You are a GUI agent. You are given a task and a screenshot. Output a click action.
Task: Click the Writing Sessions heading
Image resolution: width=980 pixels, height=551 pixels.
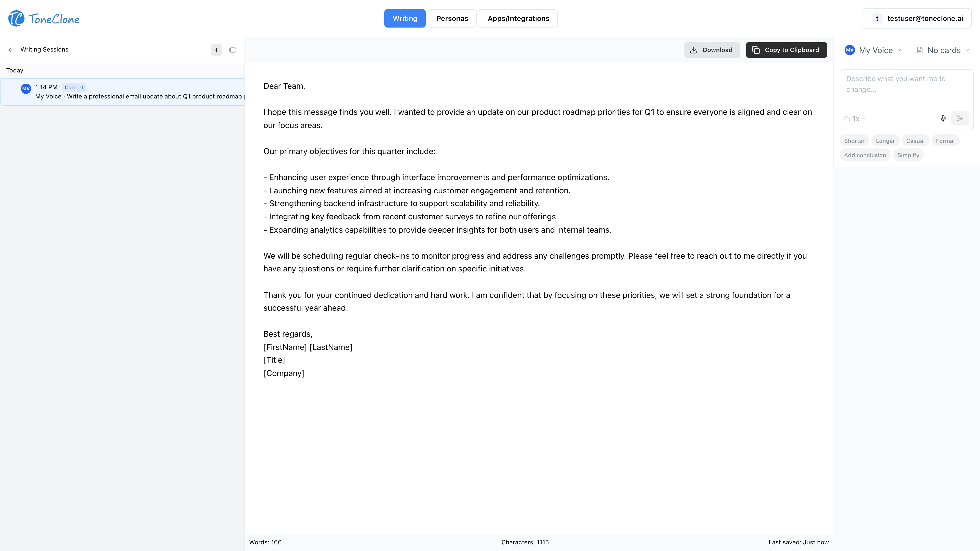(44, 49)
